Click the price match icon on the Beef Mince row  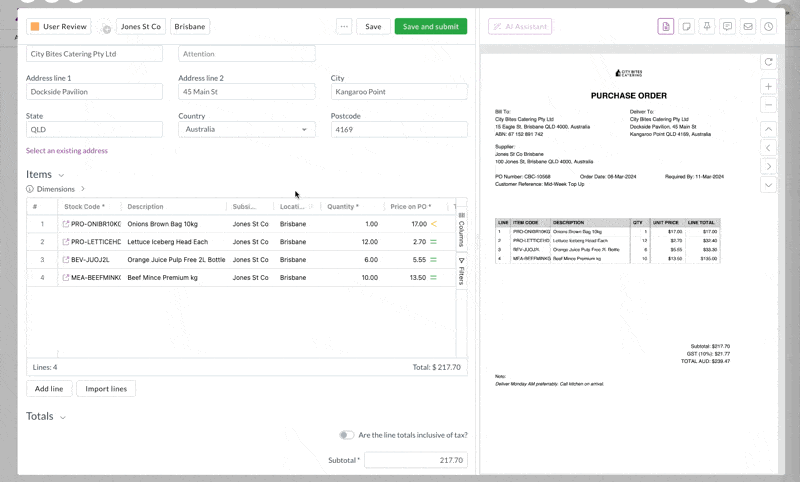434,277
